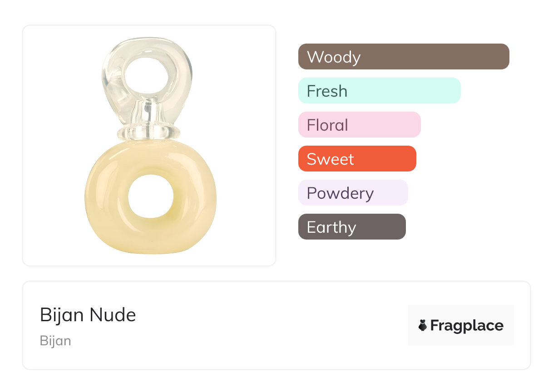Click the "Sweet" label text
Image resolution: width=553 pixels, height=392 pixels.
[x=330, y=159]
